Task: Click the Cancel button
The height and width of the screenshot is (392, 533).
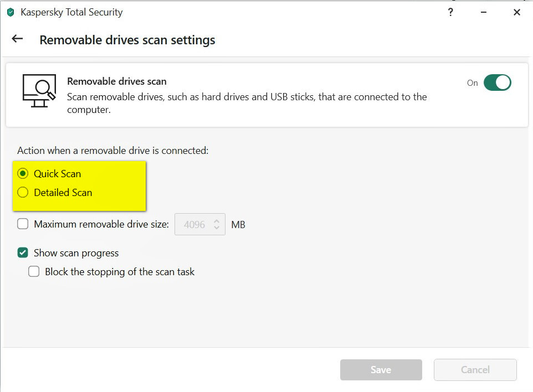Action: pos(475,370)
